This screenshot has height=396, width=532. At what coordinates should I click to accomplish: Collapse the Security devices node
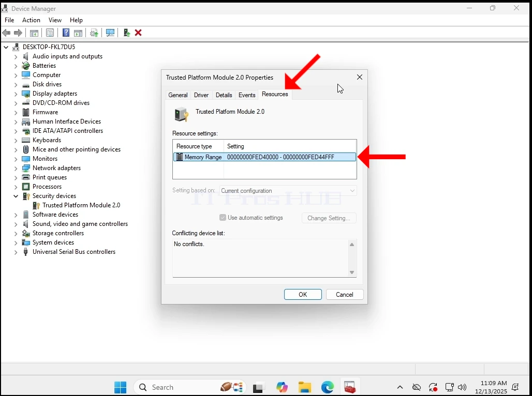coord(16,196)
